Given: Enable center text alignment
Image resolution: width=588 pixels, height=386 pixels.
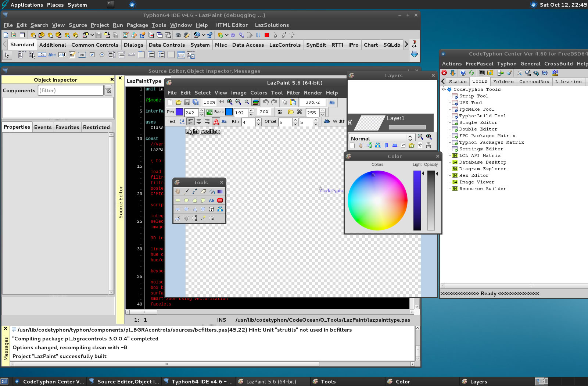Looking at the screenshot, I should (199, 121).
